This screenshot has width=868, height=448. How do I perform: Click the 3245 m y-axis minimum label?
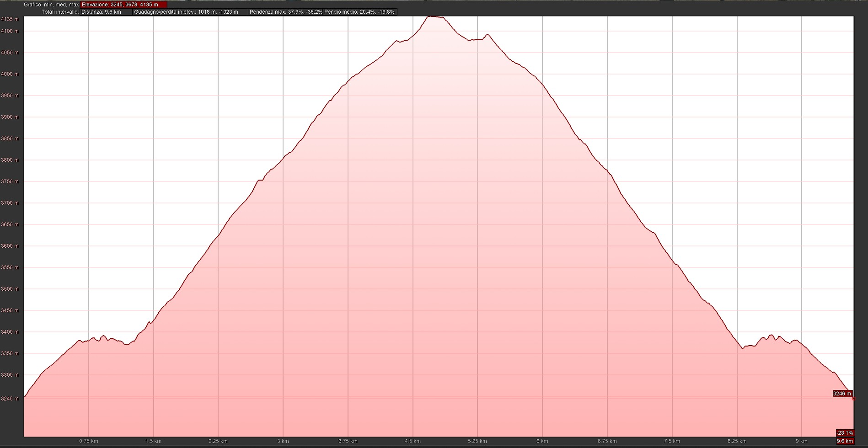[x=10, y=399]
